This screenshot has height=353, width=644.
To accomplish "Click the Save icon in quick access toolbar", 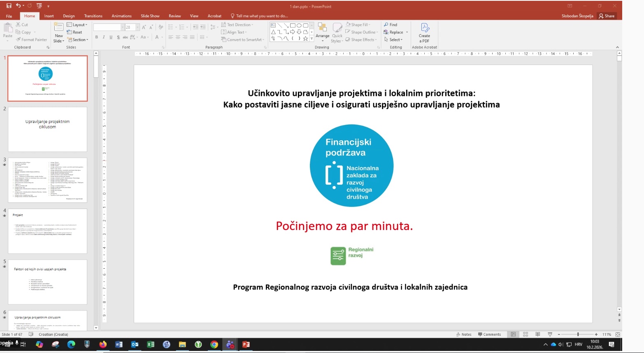I will [x=9, y=6].
